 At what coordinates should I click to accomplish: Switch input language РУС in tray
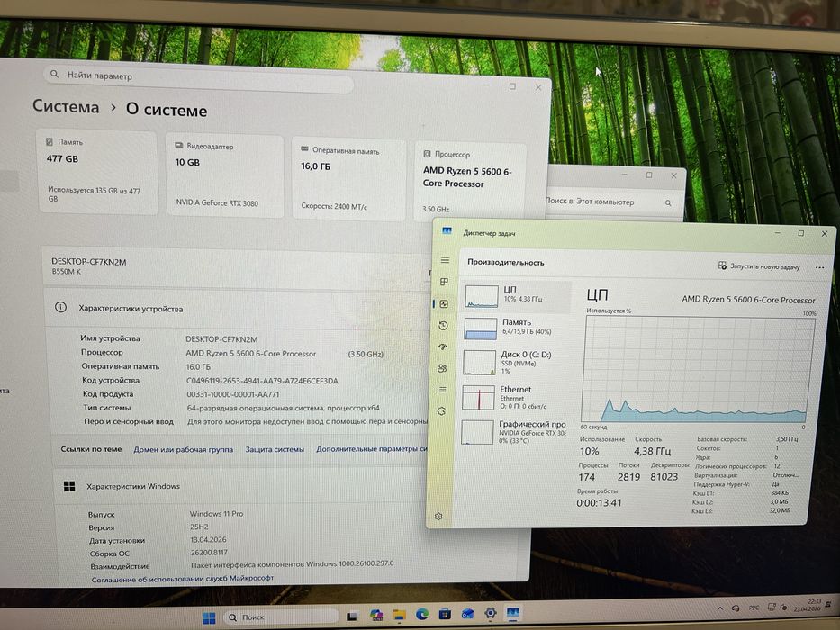tap(754, 607)
